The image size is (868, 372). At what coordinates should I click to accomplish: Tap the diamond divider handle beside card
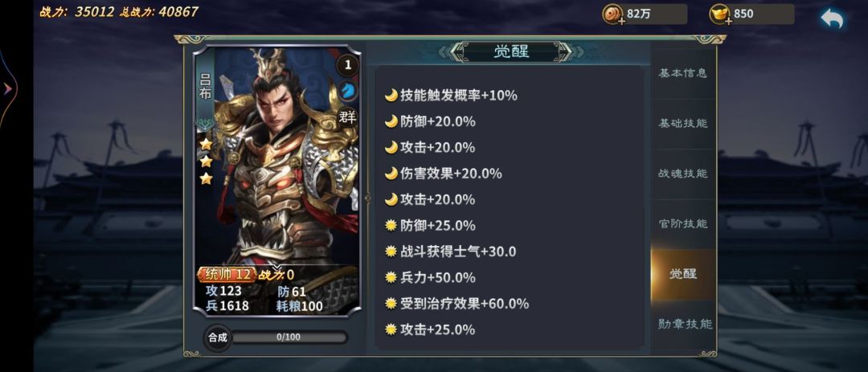[367, 198]
